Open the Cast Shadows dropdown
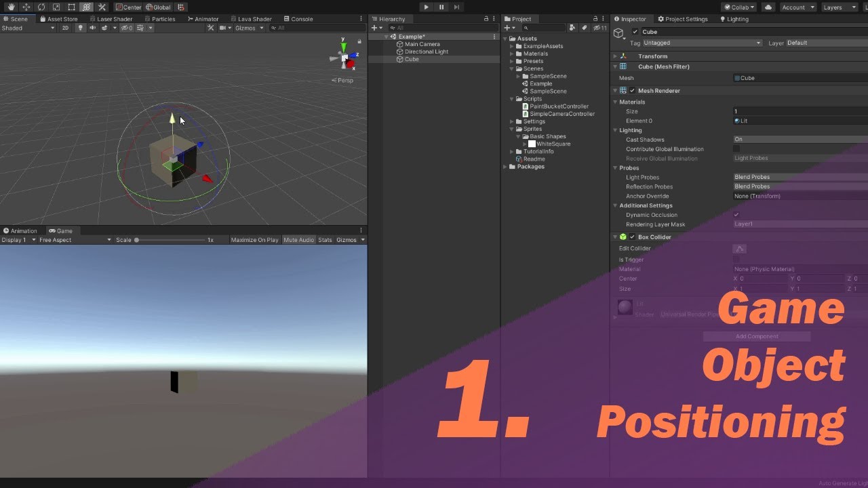 click(x=800, y=139)
